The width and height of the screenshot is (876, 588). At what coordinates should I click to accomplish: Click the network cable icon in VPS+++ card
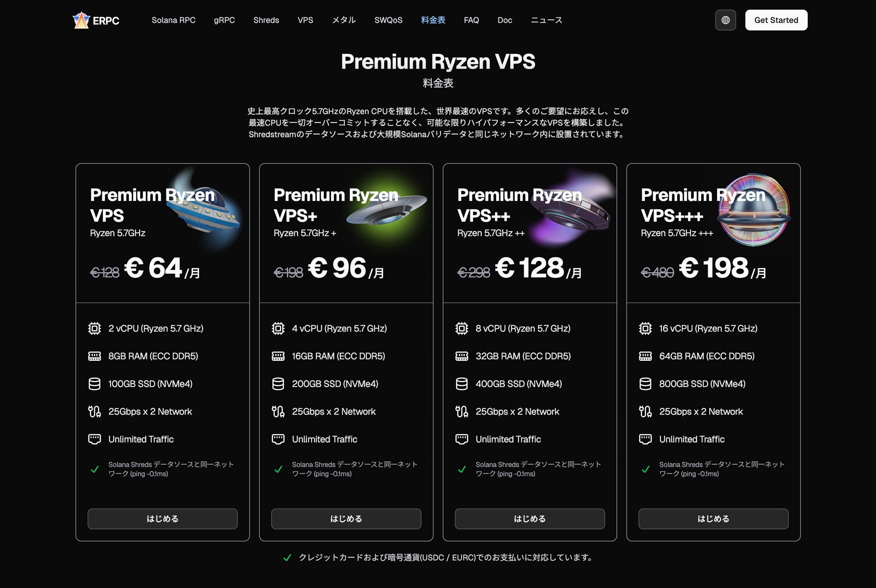pyautogui.click(x=645, y=412)
